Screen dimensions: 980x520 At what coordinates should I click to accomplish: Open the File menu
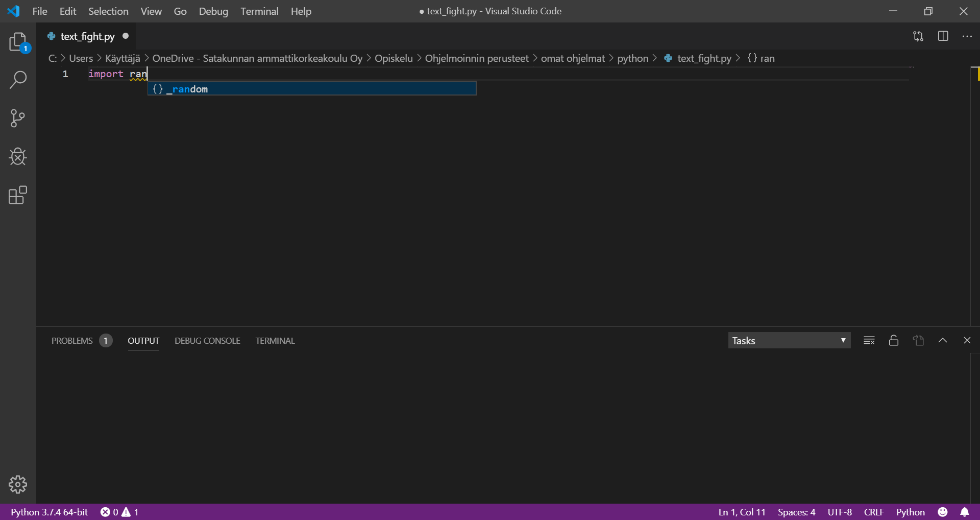(40, 11)
